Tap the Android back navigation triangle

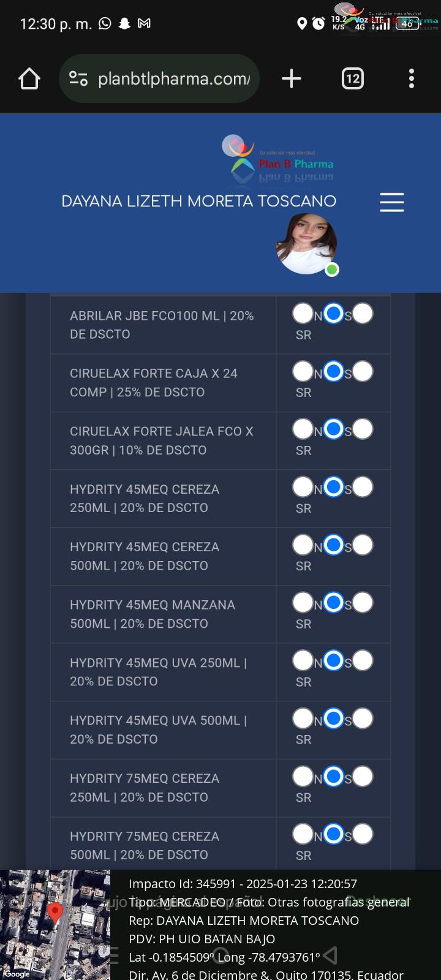330,956
